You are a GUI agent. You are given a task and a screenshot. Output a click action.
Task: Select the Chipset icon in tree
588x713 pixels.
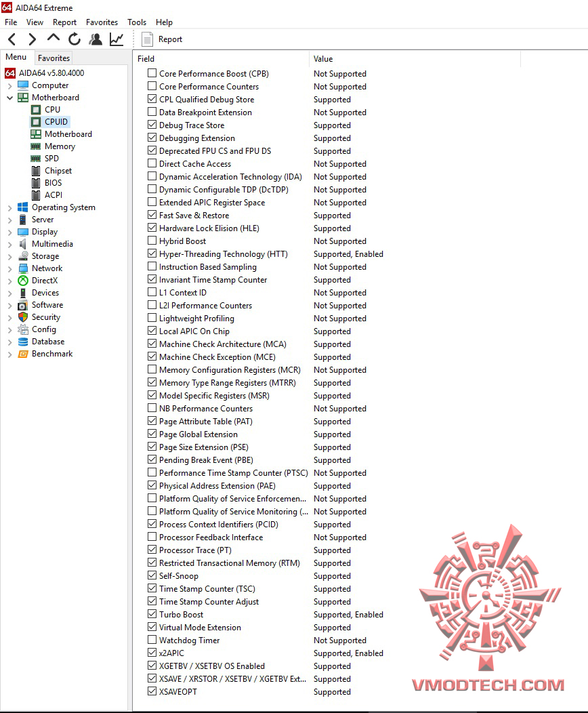36,171
